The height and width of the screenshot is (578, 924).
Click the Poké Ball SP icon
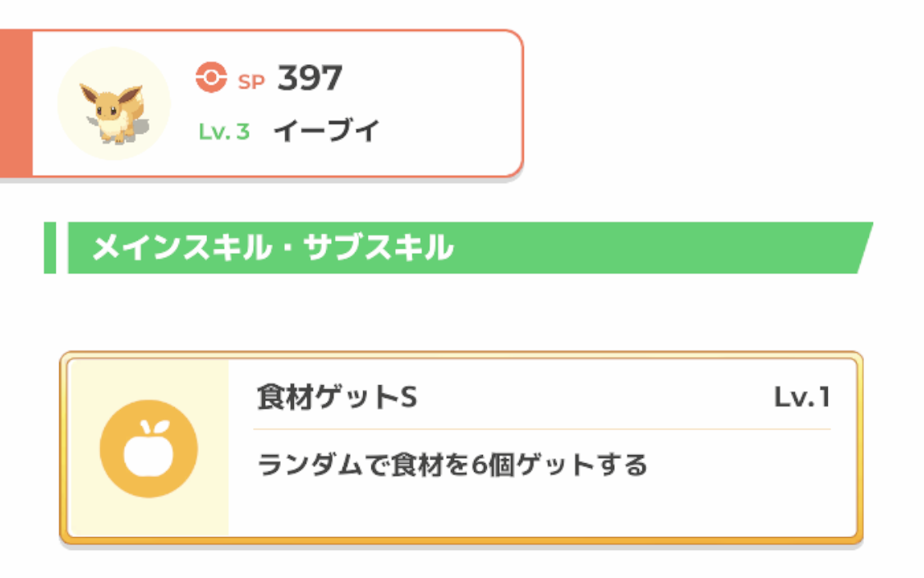(x=212, y=78)
